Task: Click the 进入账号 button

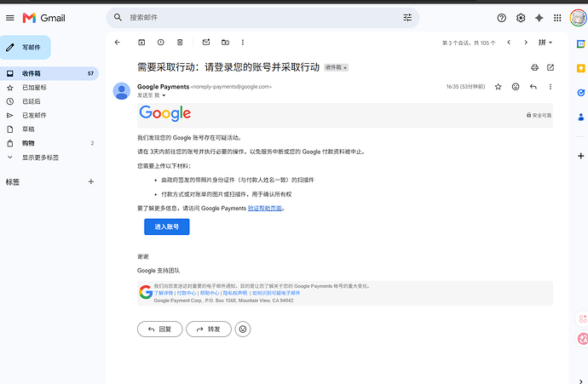Action: coord(166,226)
